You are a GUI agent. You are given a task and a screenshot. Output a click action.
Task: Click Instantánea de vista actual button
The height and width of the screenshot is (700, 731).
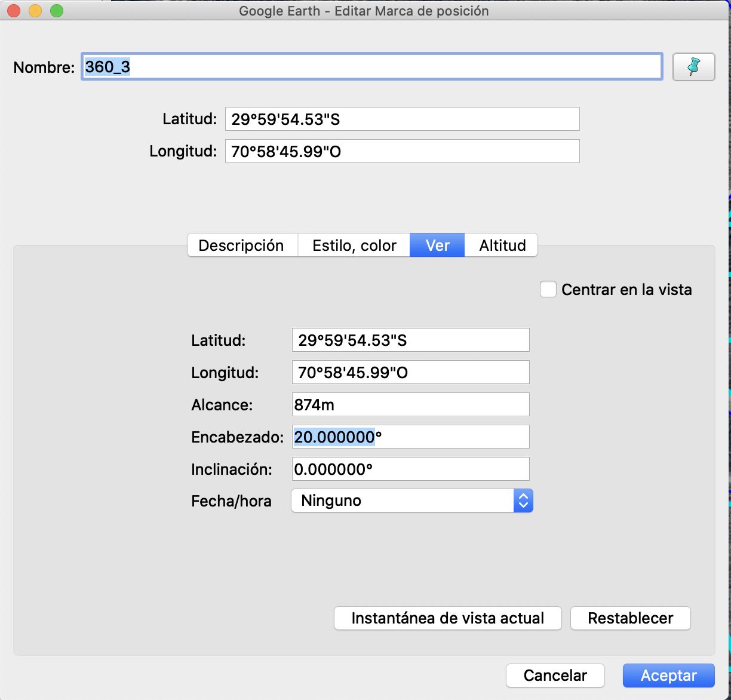coord(447,618)
